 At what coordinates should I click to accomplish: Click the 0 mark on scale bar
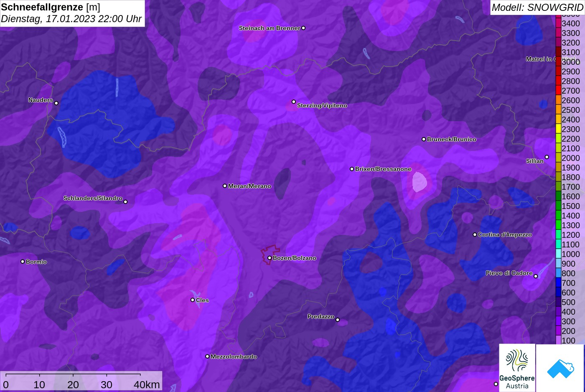point(6,384)
